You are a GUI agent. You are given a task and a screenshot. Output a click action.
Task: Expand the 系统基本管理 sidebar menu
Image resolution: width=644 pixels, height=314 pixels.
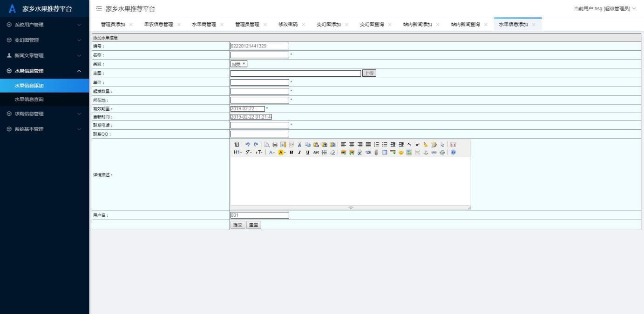tap(44, 129)
